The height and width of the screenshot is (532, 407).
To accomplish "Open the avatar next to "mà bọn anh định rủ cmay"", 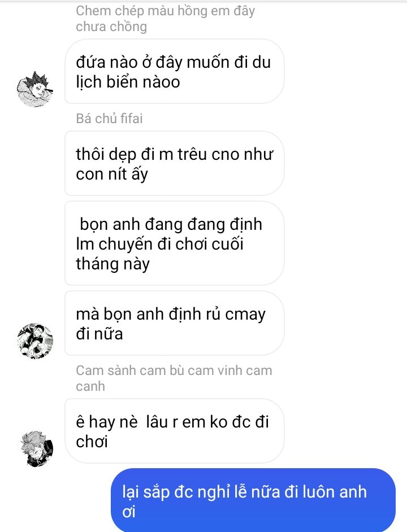I will pyautogui.click(x=36, y=341).
